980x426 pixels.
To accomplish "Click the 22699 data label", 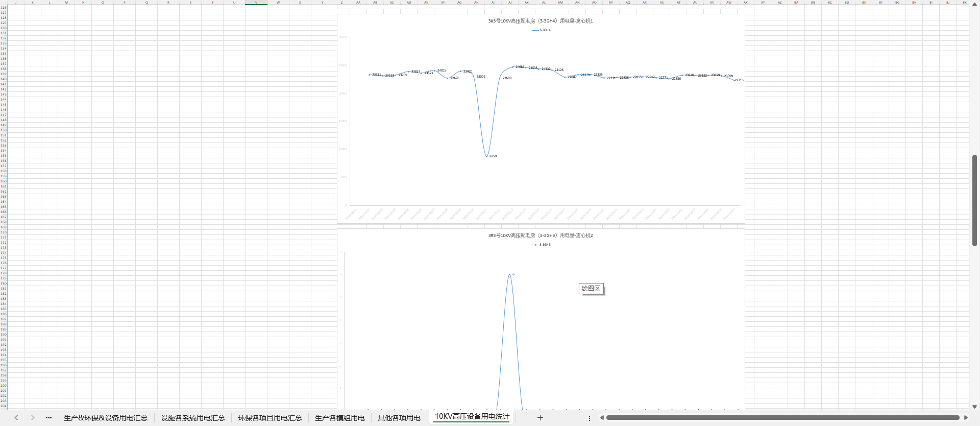I will 507,78.
